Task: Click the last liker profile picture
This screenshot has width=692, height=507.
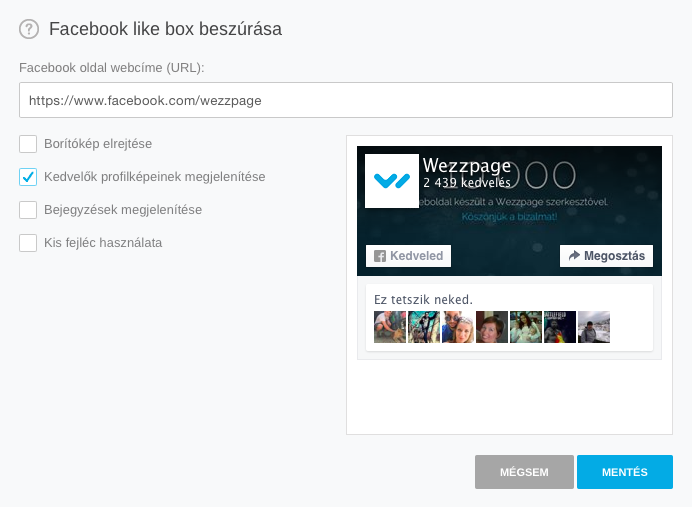Action: click(594, 327)
